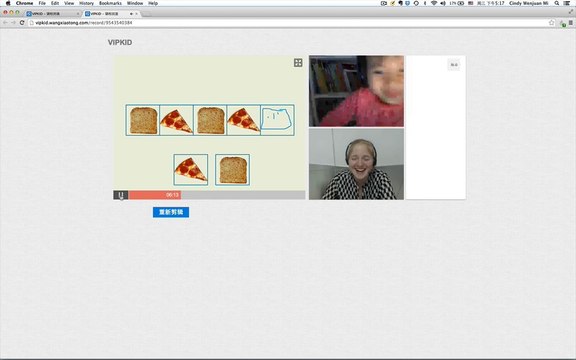This screenshot has height=360, width=576.
Task: Seek within the red playback progress bar
Action: pyautogui.click(x=154, y=195)
